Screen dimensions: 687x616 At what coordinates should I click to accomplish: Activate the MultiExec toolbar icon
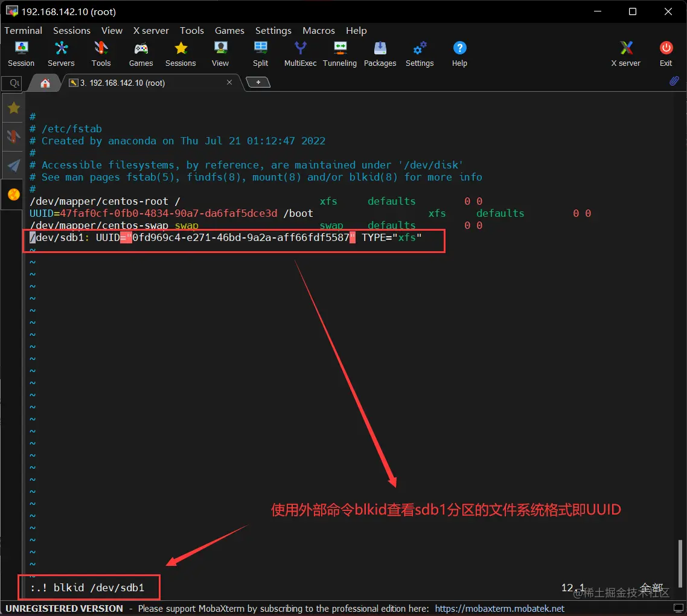(300, 54)
